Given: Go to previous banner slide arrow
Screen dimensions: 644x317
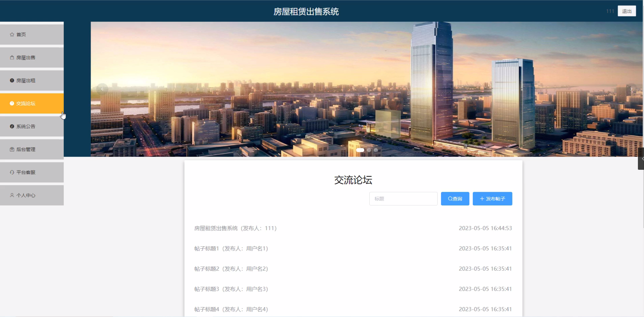Looking at the screenshot, I should coord(102,89).
